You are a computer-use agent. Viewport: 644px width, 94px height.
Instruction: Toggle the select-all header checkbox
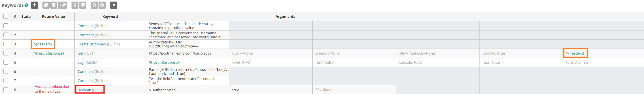pyautogui.click(x=6, y=16)
